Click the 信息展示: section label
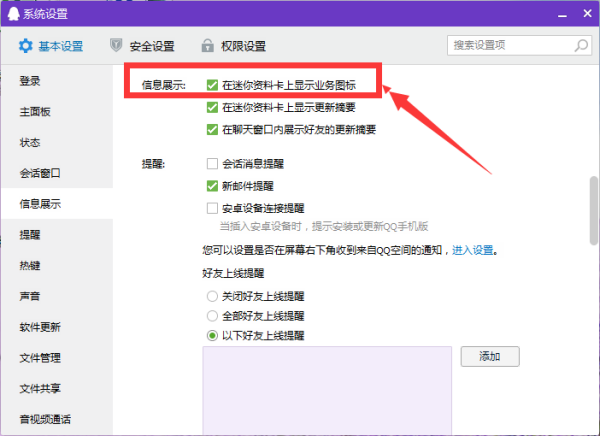Image resolution: width=600 pixels, height=436 pixels. [x=163, y=85]
